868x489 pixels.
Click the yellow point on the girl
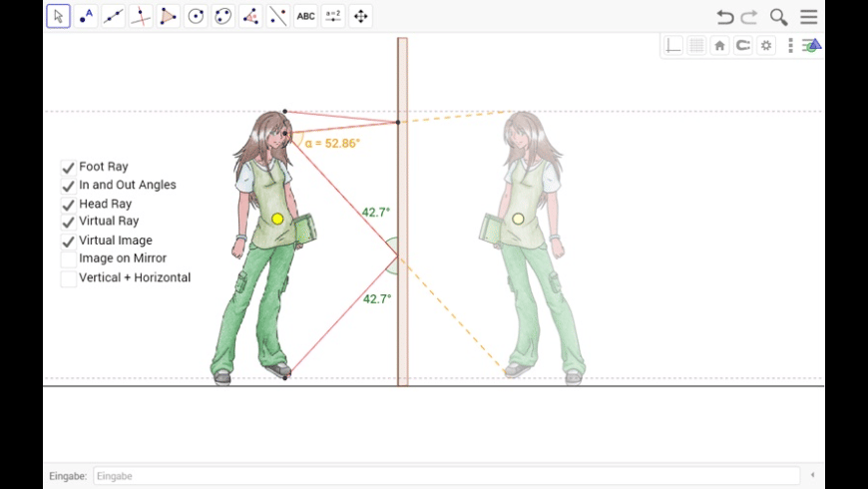point(277,219)
